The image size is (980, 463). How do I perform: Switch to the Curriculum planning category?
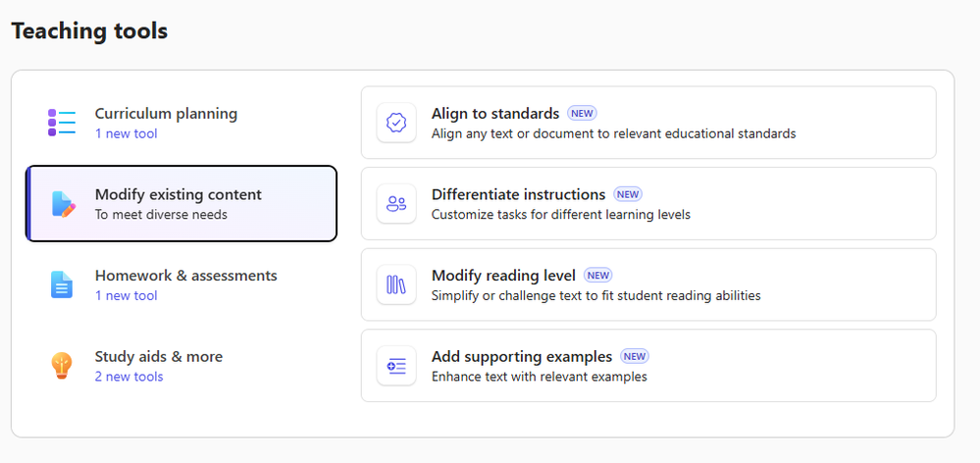(x=166, y=114)
